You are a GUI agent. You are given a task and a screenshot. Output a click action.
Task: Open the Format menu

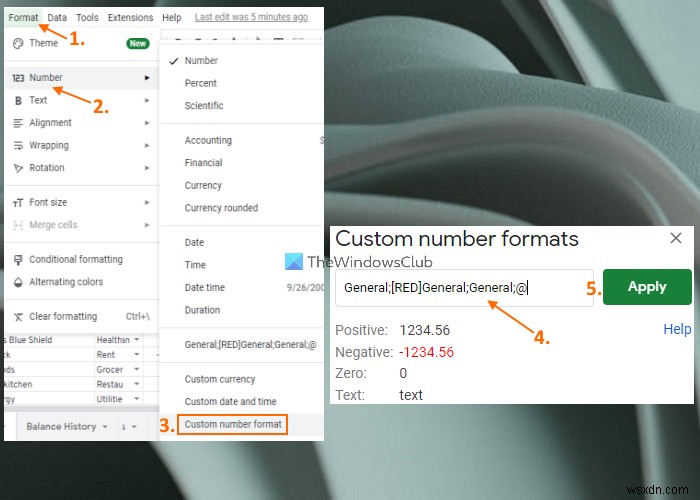coord(23,17)
